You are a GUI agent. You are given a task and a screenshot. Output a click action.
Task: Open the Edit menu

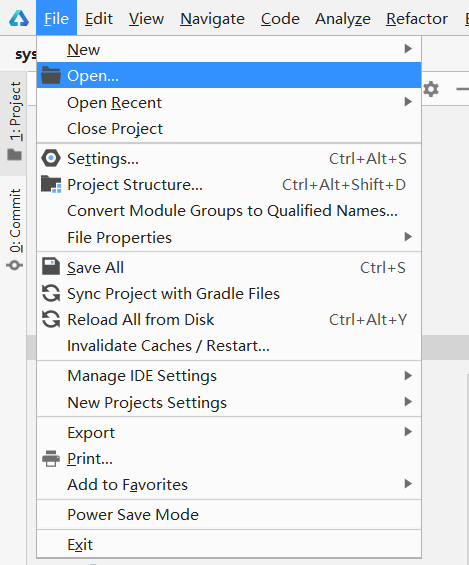point(99,18)
